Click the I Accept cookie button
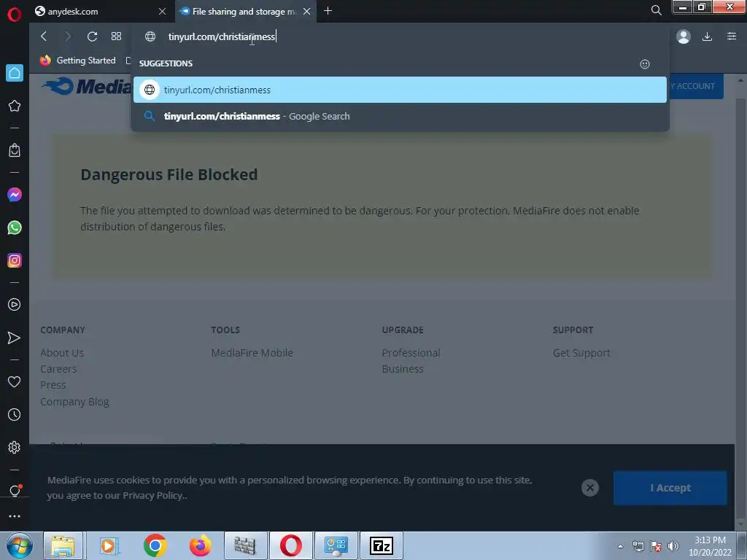 tap(670, 488)
